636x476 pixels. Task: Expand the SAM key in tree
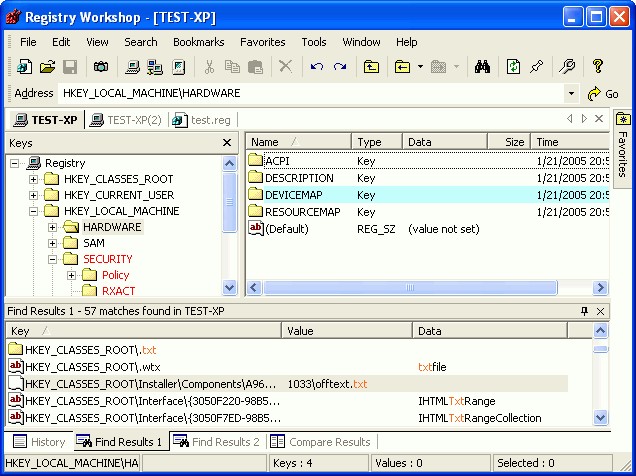pos(53,243)
